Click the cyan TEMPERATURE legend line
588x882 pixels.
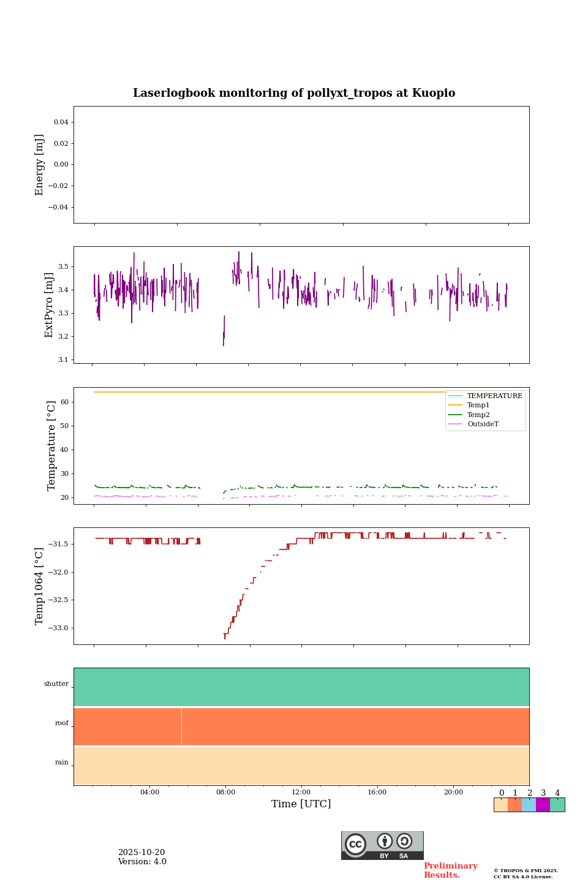[456, 396]
